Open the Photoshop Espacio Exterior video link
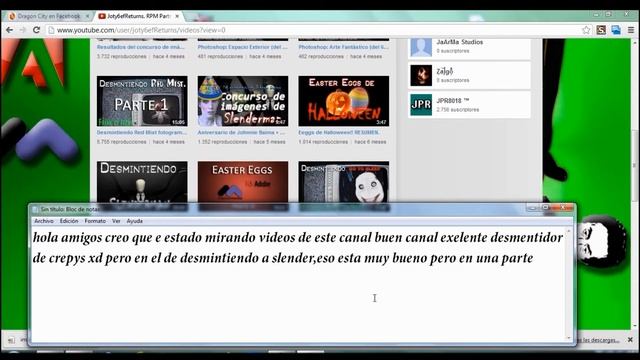The width and height of the screenshot is (640, 360). 242,47
